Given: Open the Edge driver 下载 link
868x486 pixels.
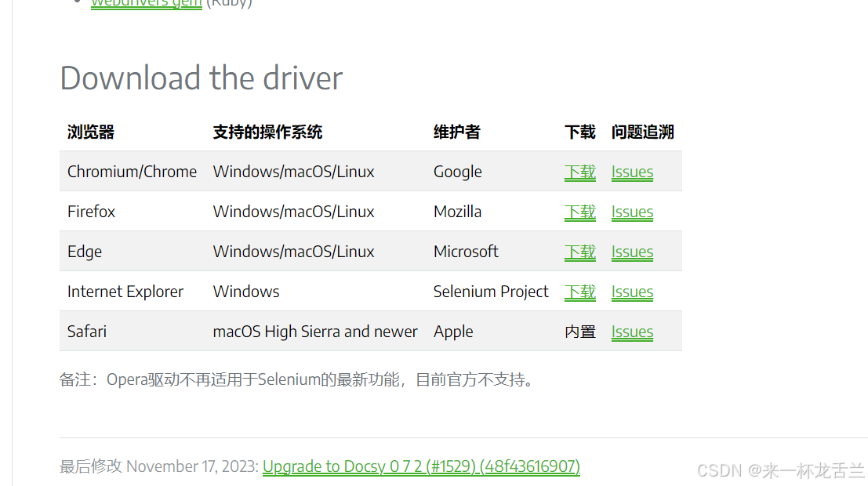Looking at the screenshot, I should pos(579,252).
